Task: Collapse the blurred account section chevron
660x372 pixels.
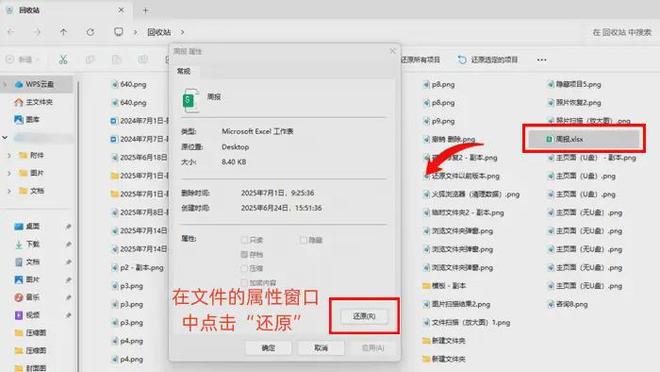Action: tap(5, 137)
